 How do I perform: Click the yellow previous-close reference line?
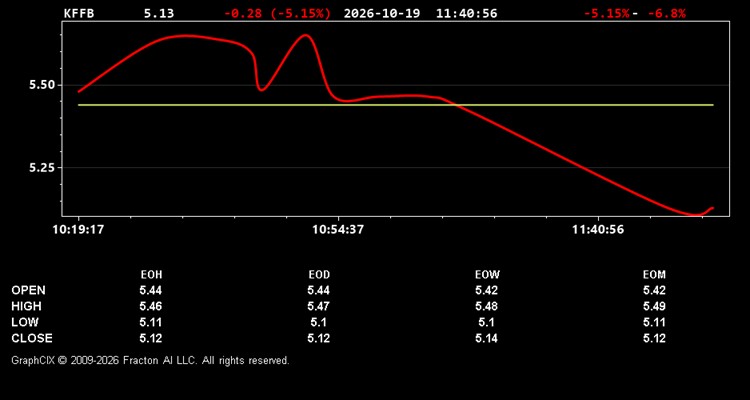(x=396, y=105)
